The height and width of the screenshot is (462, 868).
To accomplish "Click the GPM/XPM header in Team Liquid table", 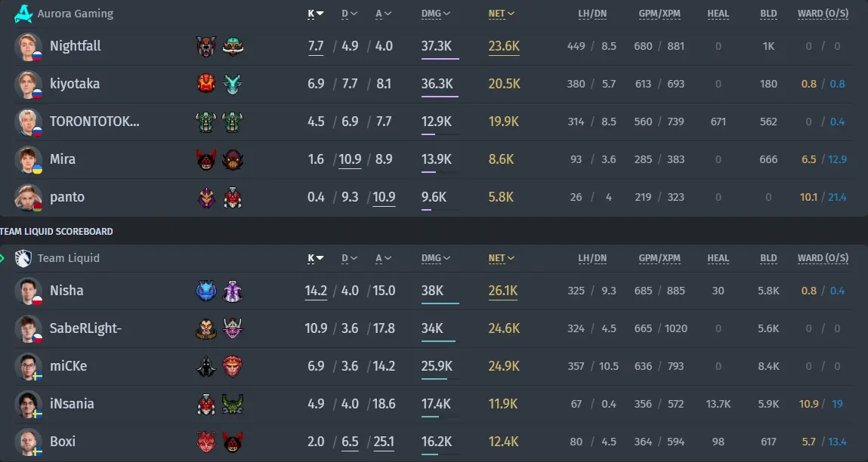I will [659, 258].
